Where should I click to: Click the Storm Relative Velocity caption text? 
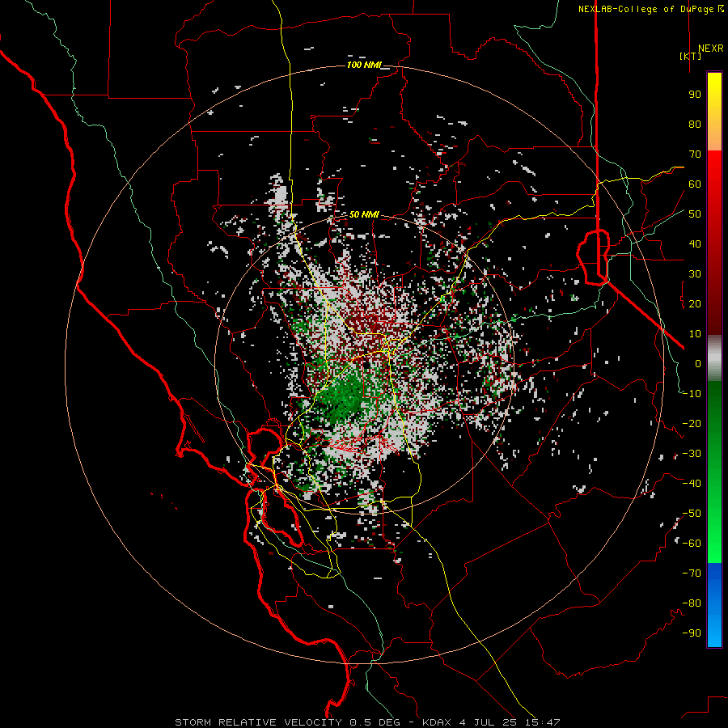click(x=367, y=722)
